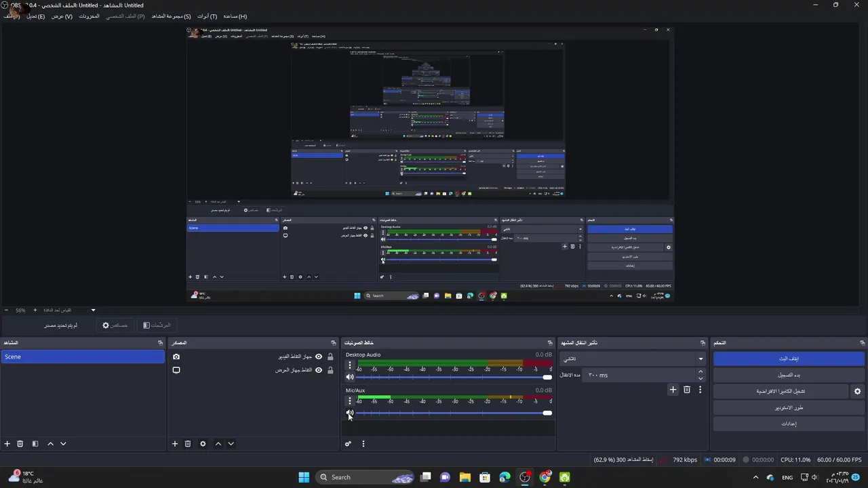Pop out the Scene Transitions (تأثير انتقال المشهد) dock

[x=705, y=343]
